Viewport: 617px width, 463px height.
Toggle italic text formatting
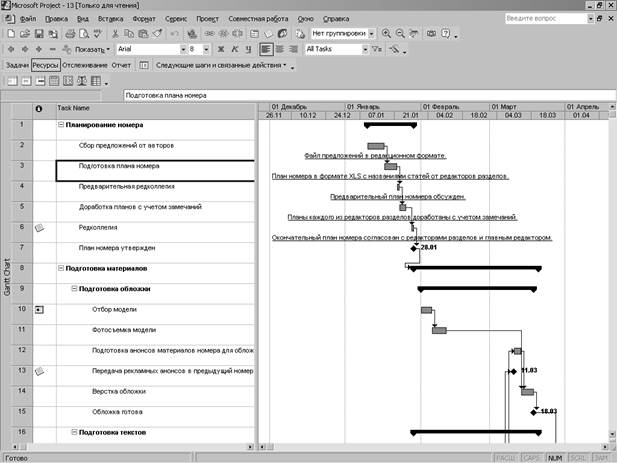233,48
